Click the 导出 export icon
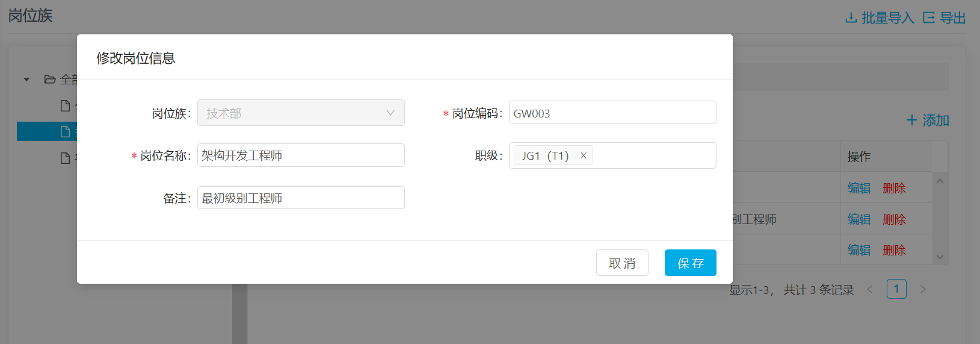The image size is (980, 344). pyautogui.click(x=929, y=18)
